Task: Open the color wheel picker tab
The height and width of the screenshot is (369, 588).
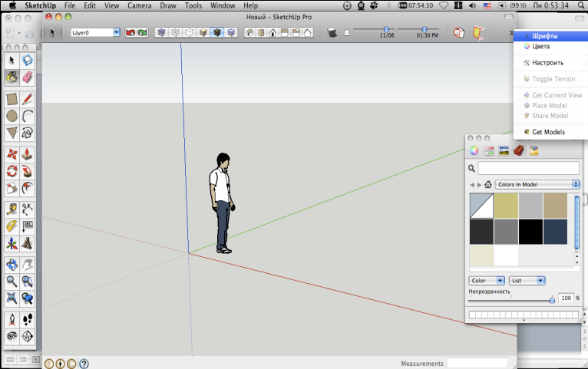Action: tap(474, 150)
